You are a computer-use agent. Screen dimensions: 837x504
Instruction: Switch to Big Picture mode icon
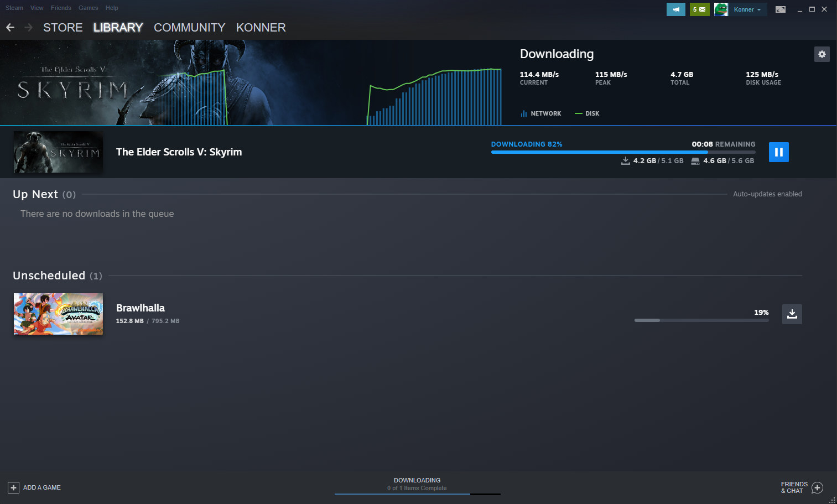(781, 9)
